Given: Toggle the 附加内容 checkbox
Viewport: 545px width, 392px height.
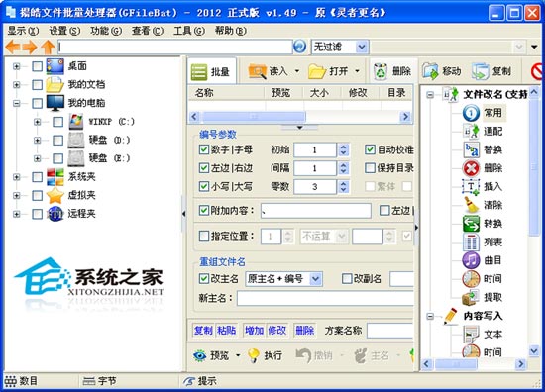Looking at the screenshot, I should [204, 210].
